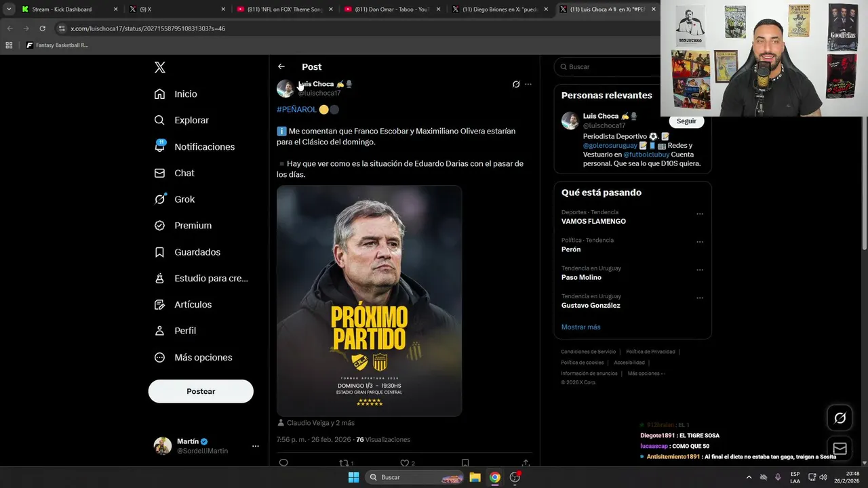
Task: Open options for Gustavo González trend
Action: [700, 298]
